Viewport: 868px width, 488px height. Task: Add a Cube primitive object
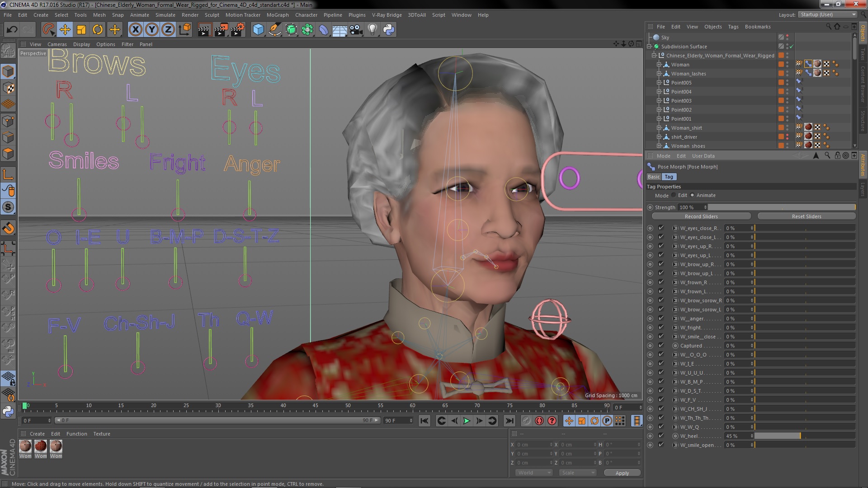tap(258, 30)
